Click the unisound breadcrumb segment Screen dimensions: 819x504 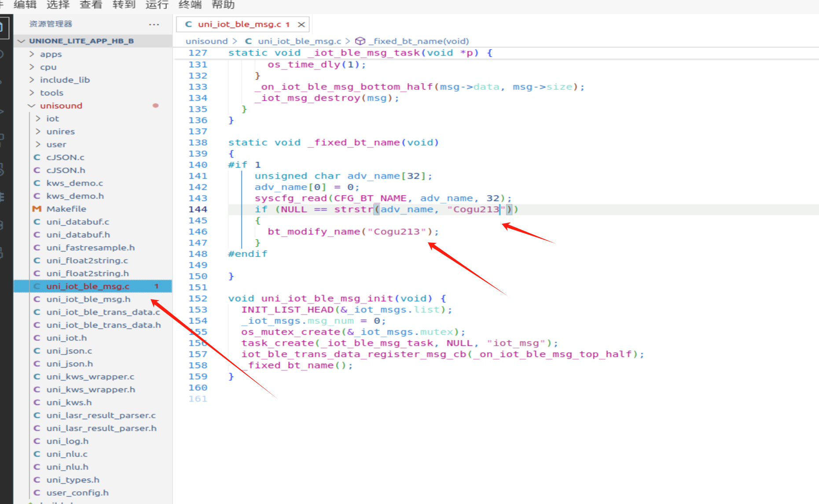(206, 41)
